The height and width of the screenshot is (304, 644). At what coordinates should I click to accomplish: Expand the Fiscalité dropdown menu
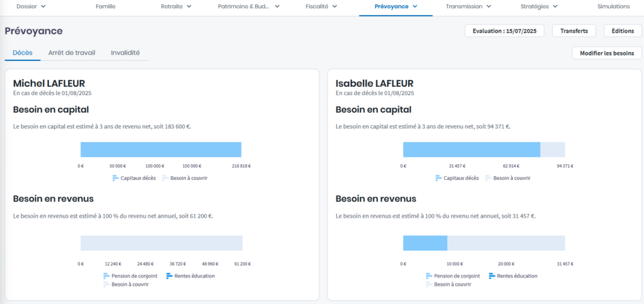click(335, 6)
